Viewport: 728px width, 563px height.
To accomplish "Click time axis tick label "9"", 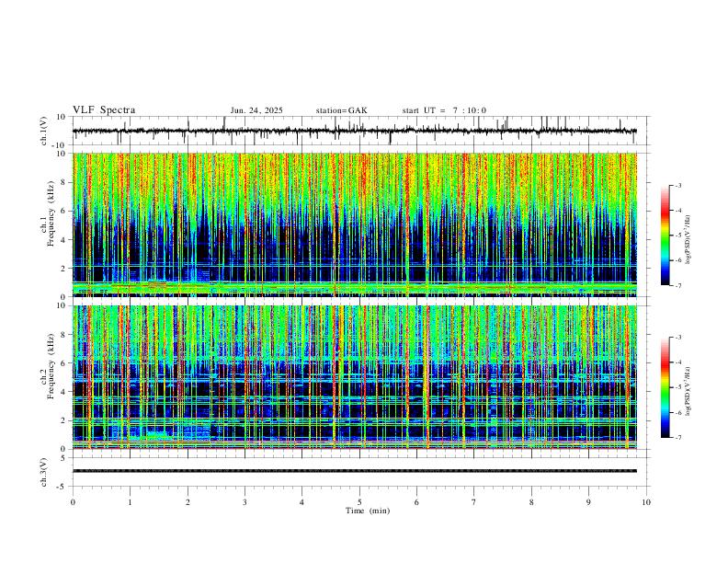I will (x=588, y=502).
